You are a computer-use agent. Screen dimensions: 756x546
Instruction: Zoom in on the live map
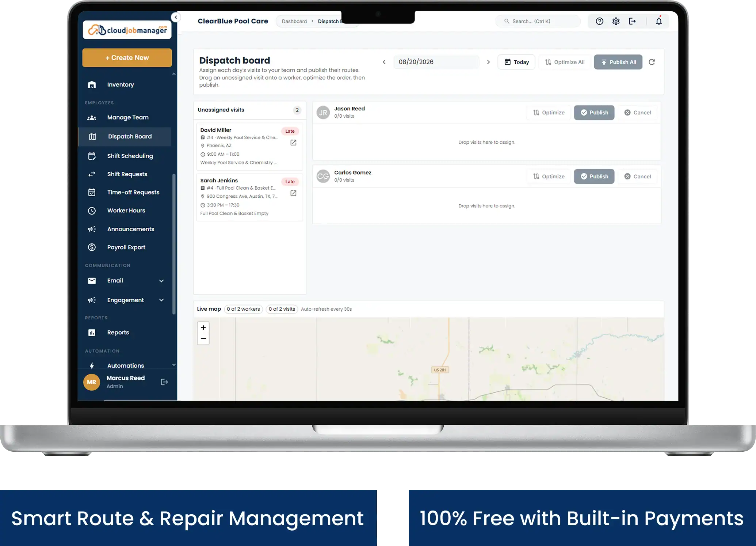[x=203, y=327]
